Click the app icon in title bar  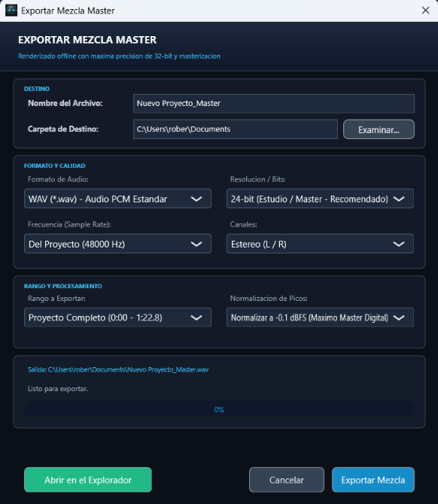(11, 11)
